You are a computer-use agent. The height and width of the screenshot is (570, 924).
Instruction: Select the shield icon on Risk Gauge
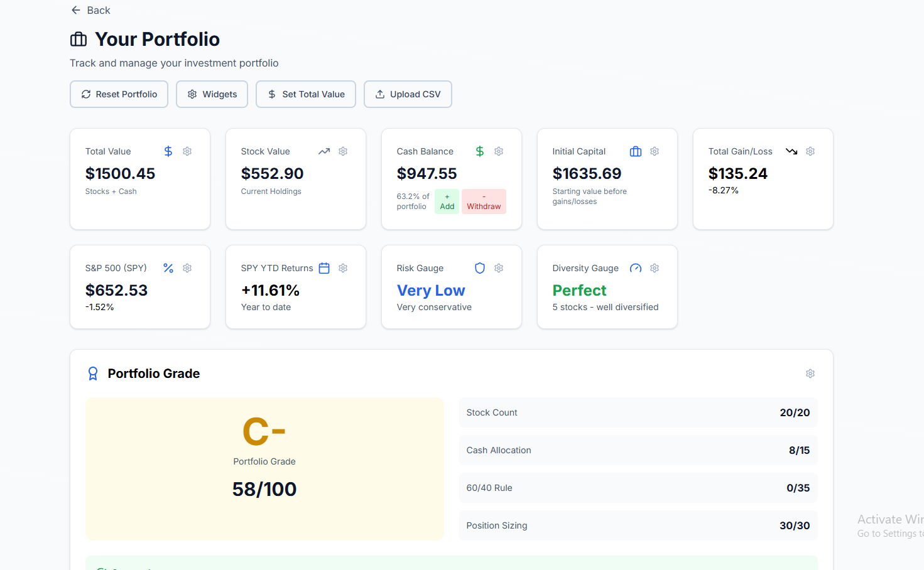[x=479, y=268]
